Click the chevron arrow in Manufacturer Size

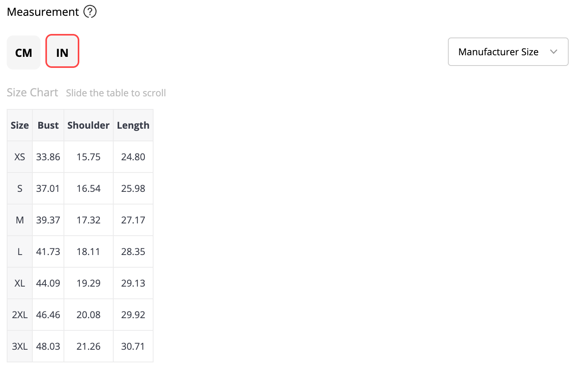point(554,52)
